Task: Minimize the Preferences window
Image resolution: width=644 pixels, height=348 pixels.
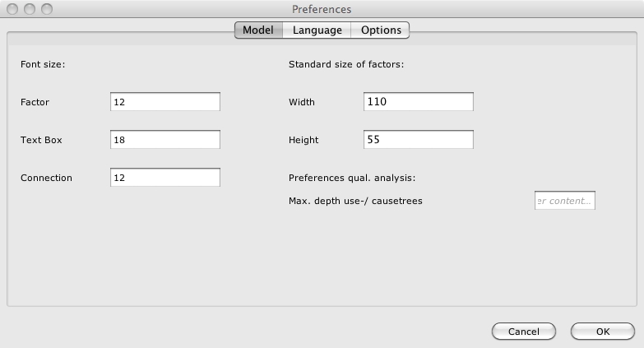Action: coord(30,9)
